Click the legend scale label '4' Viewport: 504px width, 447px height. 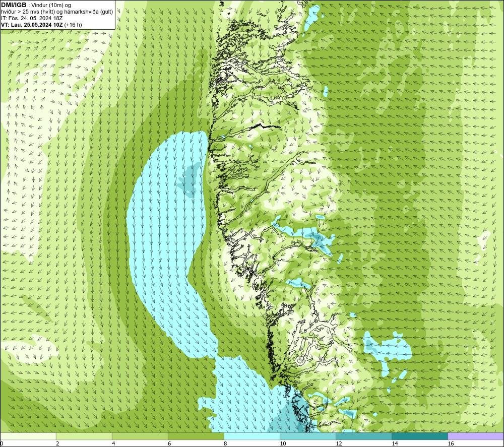[113, 443]
